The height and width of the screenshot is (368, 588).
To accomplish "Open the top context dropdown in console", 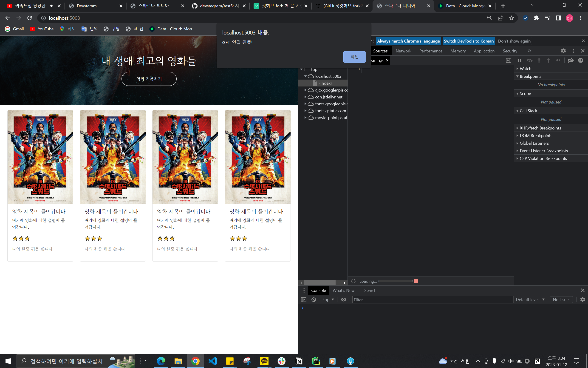I will [x=328, y=300].
